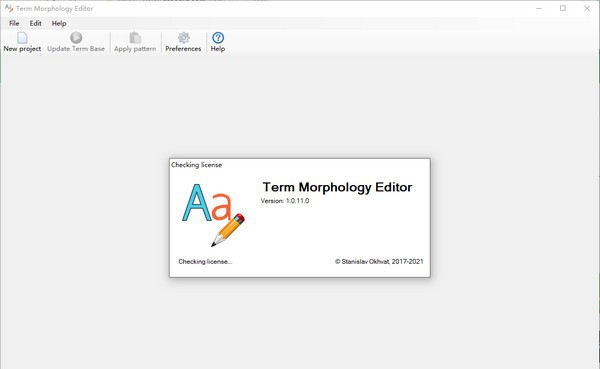Click 'Checking license' title at splash top

point(196,165)
